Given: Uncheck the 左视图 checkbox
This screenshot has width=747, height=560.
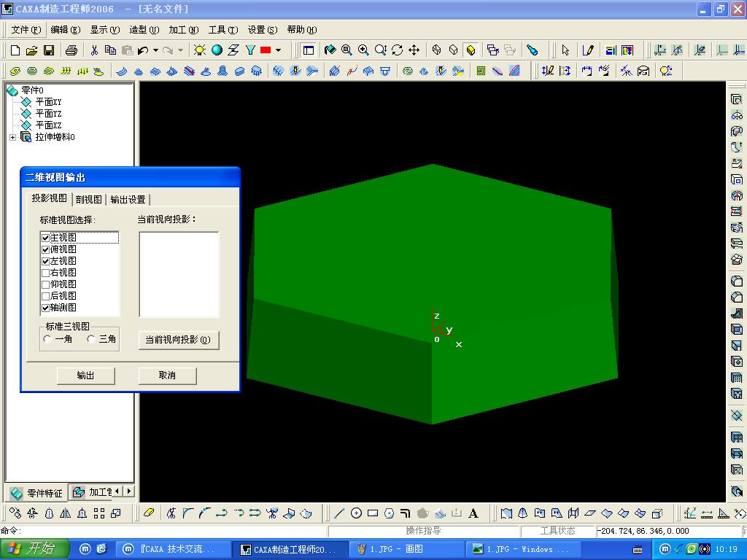Looking at the screenshot, I should click(x=46, y=261).
